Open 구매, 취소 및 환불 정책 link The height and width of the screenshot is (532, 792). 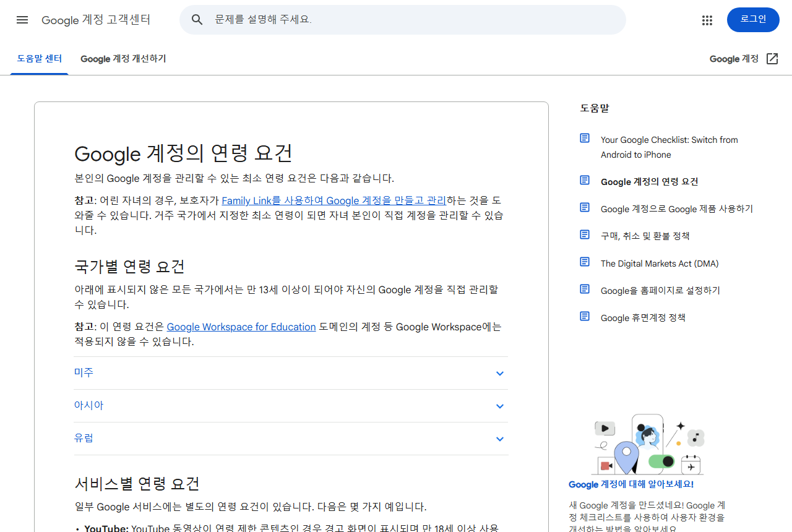pyautogui.click(x=645, y=236)
